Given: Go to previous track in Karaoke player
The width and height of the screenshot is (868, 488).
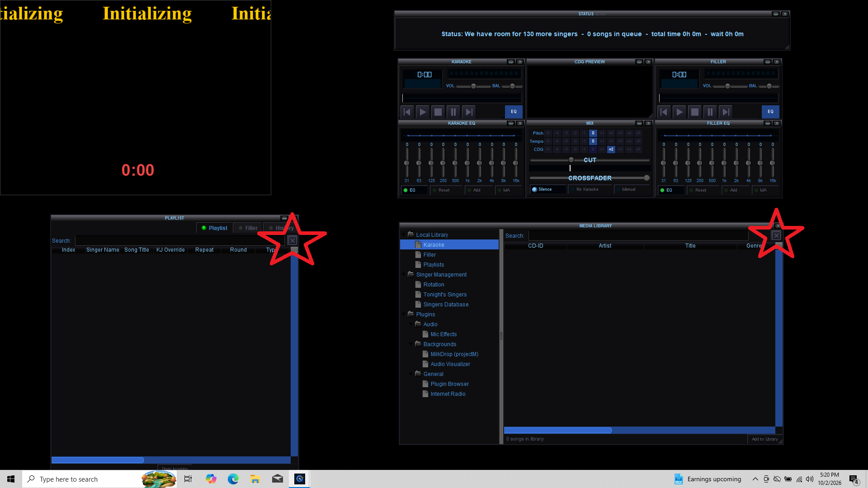Looking at the screenshot, I should pyautogui.click(x=407, y=112).
